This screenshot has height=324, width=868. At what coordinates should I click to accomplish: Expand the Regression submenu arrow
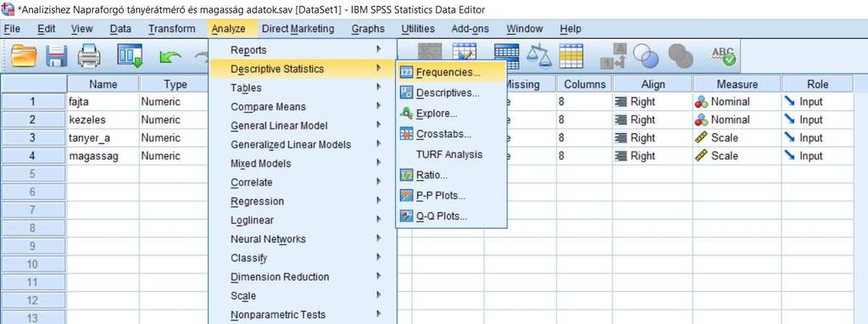point(379,200)
